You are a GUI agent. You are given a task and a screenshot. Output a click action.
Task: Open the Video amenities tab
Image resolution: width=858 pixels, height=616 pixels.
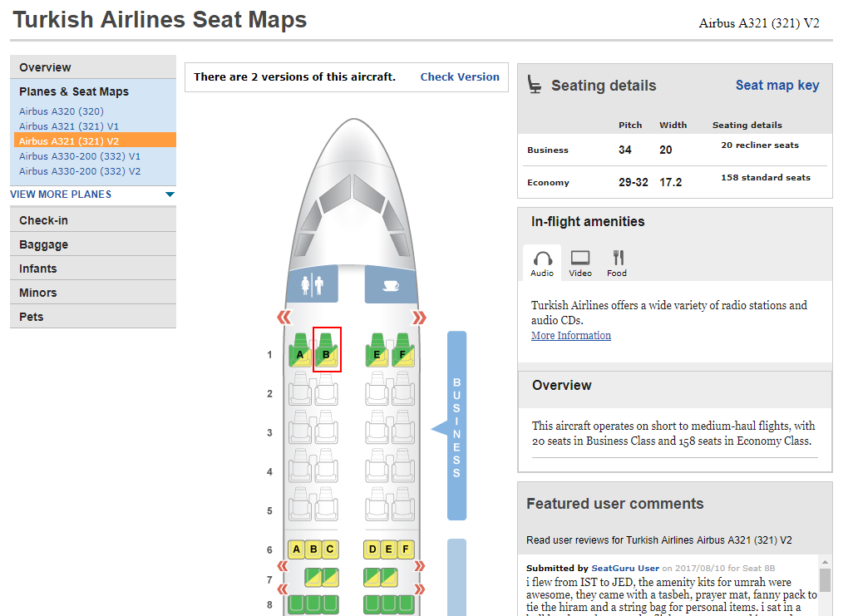click(x=580, y=264)
